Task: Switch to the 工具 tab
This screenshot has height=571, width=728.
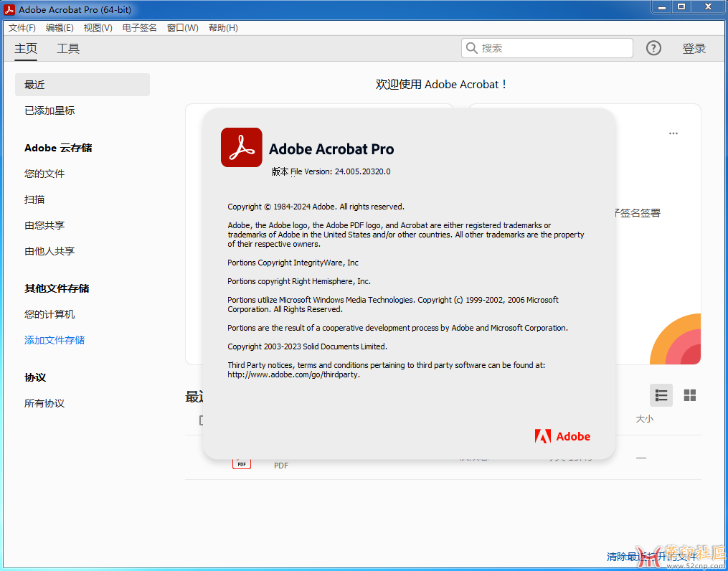Action: tap(68, 48)
